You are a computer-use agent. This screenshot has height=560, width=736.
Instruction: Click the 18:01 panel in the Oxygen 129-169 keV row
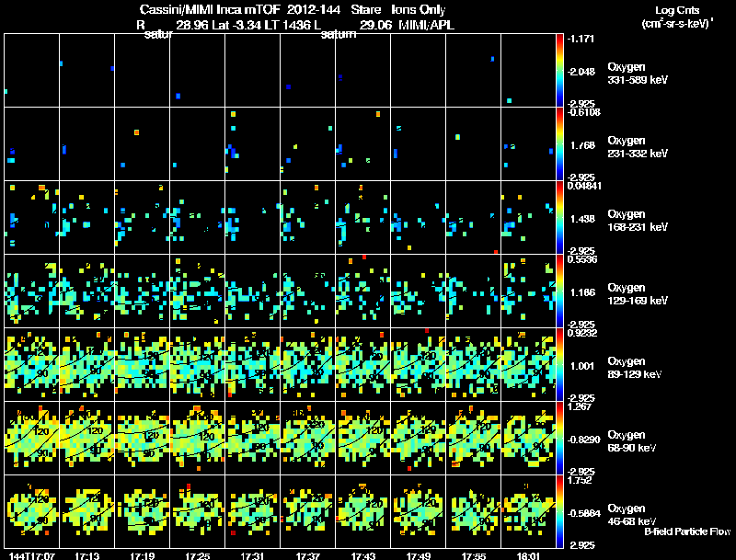[528, 291]
